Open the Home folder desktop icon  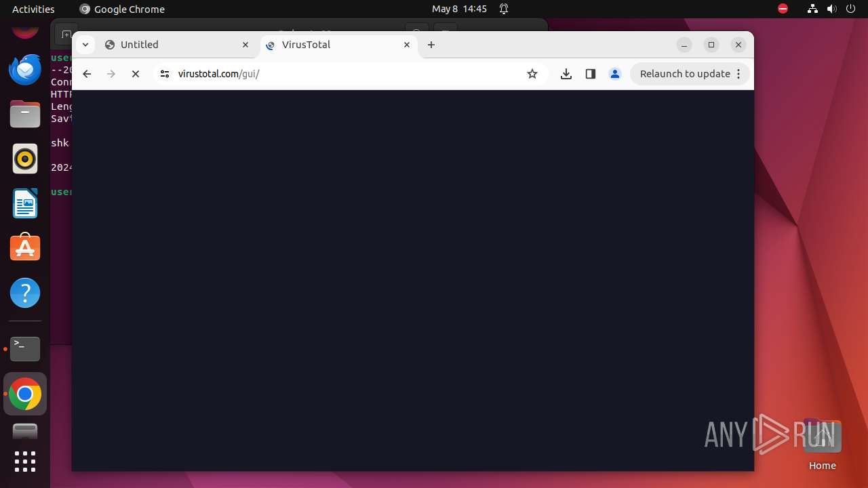[x=822, y=445]
